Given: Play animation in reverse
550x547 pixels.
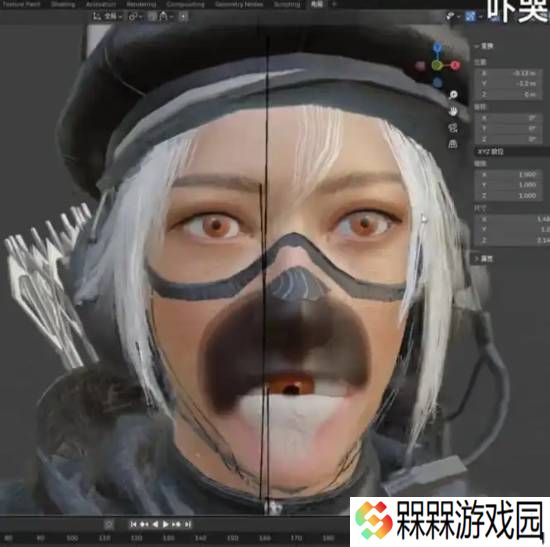Looking at the screenshot, I should [155, 525].
